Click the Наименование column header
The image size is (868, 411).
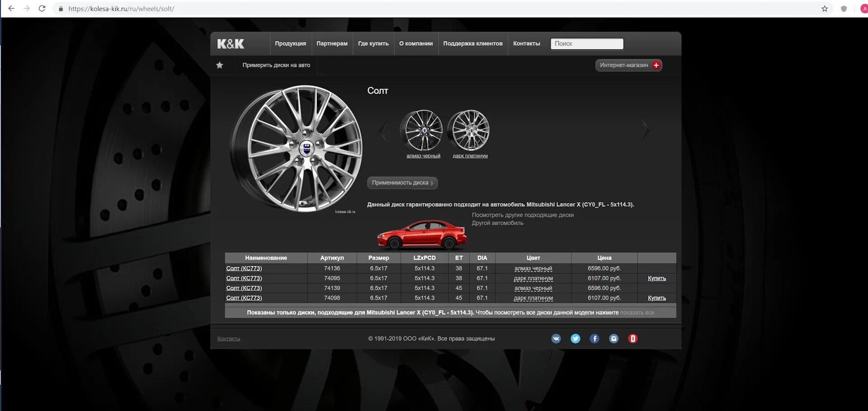tap(266, 258)
